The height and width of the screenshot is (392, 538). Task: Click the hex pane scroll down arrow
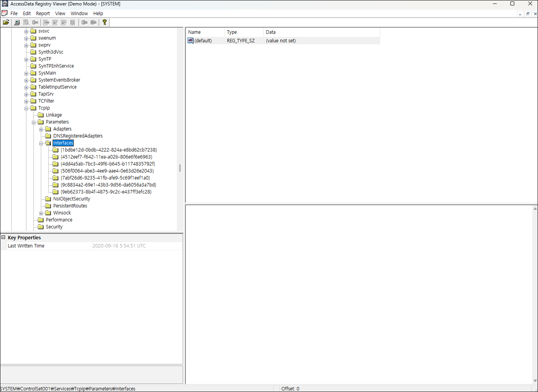tap(535, 381)
